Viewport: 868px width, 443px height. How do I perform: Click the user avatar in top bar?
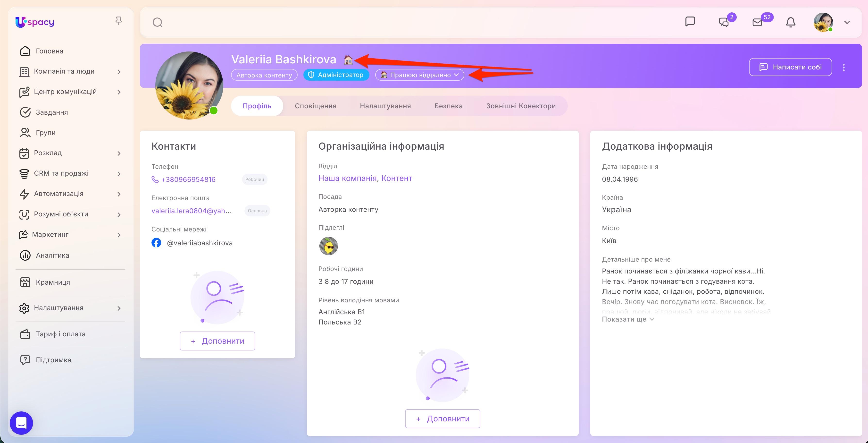coord(823,22)
